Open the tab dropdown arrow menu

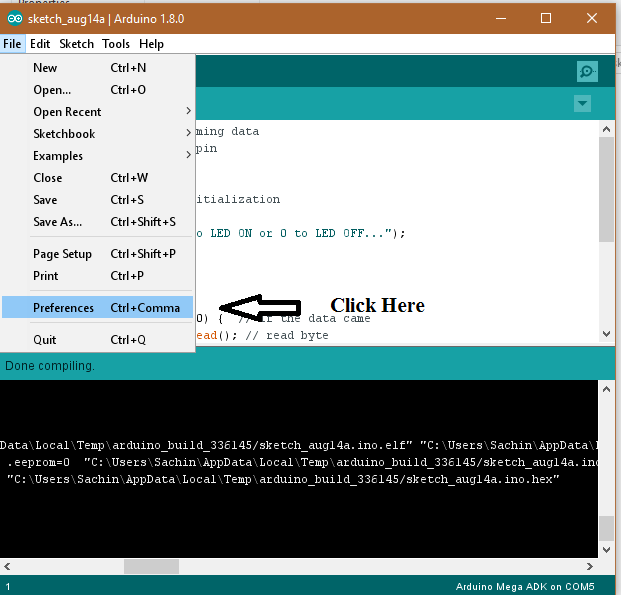point(582,103)
